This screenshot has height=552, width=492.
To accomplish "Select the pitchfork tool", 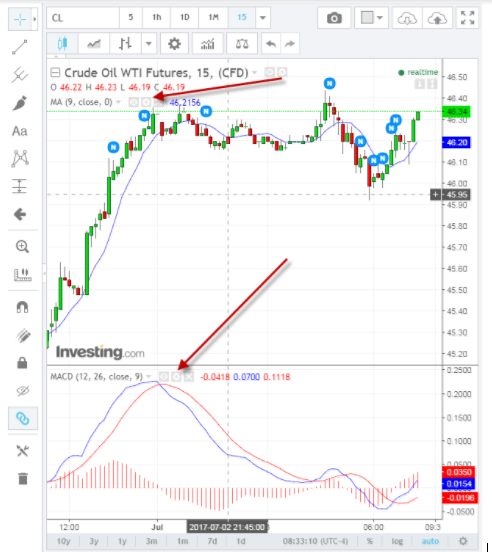I will [20, 75].
